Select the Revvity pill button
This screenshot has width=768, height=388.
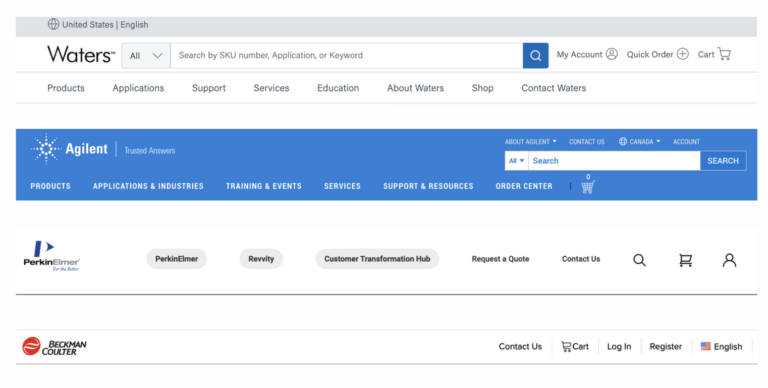point(261,259)
